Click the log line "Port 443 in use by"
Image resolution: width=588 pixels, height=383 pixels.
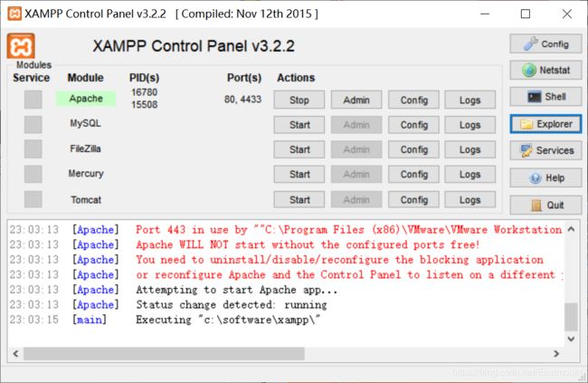349,229
